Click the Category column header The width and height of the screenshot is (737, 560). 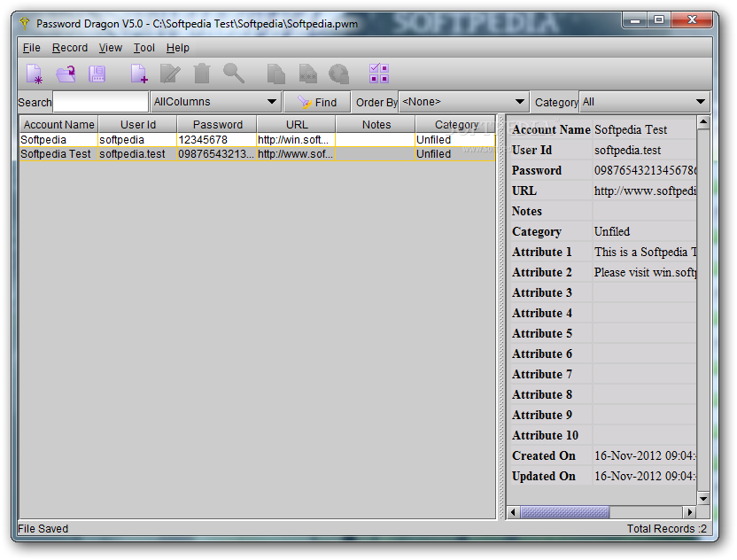click(455, 125)
